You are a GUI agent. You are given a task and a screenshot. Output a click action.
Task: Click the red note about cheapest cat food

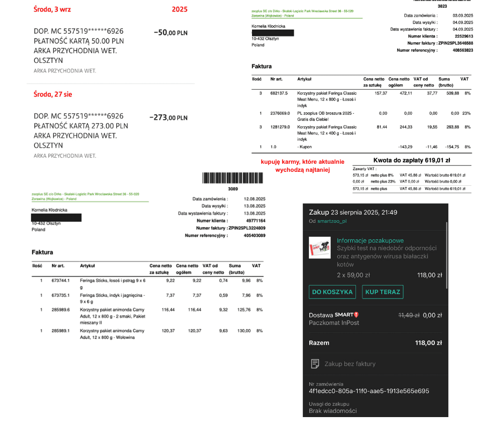(x=302, y=166)
